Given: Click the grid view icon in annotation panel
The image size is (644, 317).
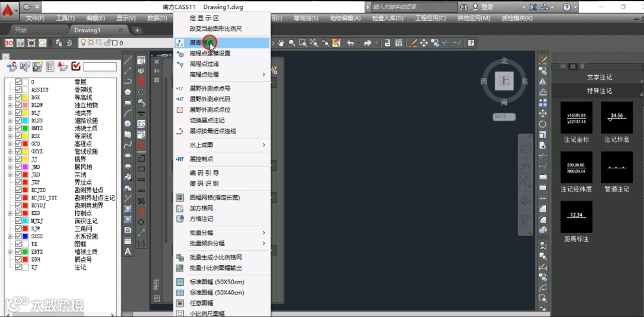Looking at the screenshot, I should (x=573, y=66).
